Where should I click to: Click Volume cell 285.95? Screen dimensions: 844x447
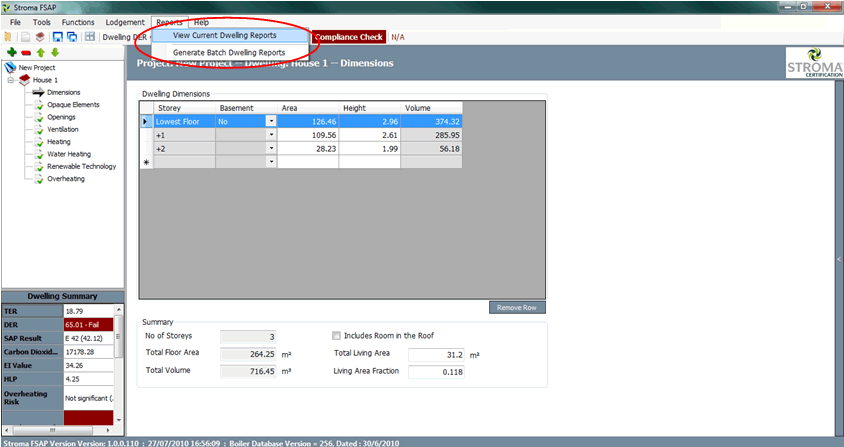(x=431, y=135)
